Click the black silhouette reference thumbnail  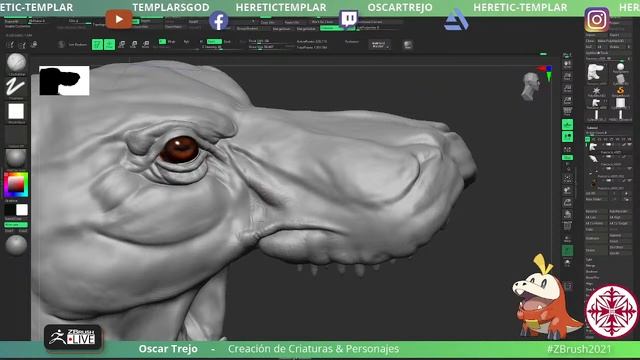click(64, 80)
